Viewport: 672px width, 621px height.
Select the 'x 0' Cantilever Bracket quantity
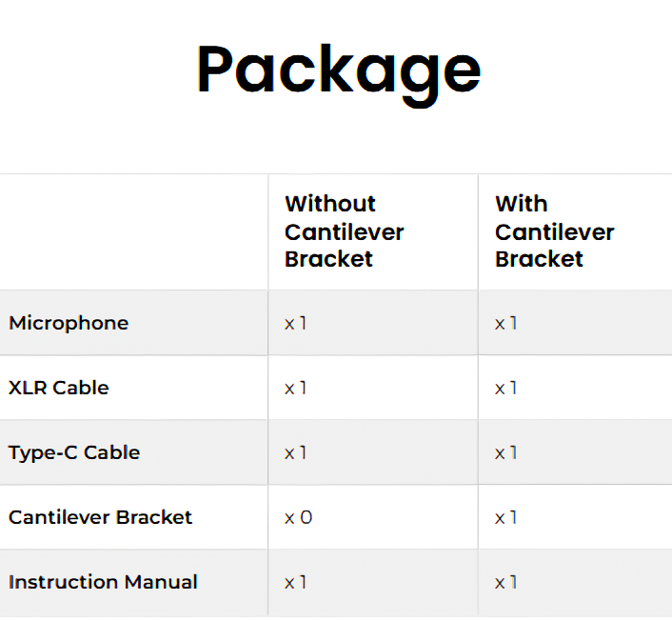point(298,517)
